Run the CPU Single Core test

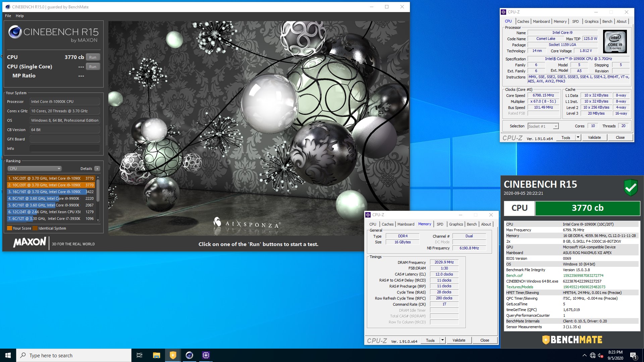[x=93, y=67]
